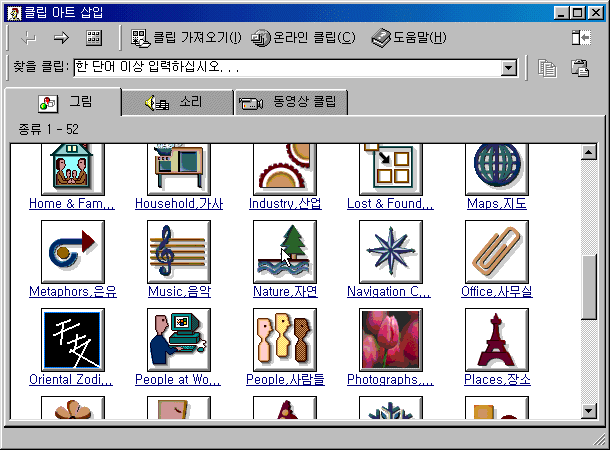Select the Lost & Found squares thumbnail

[391, 169]
